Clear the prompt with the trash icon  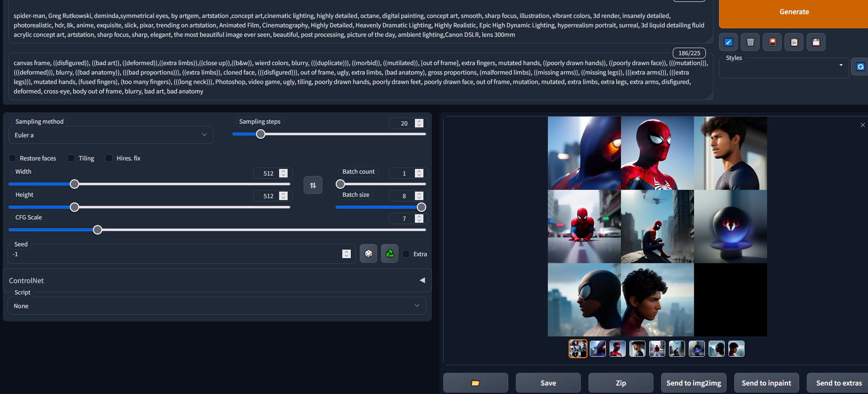(x=750, y=42)
